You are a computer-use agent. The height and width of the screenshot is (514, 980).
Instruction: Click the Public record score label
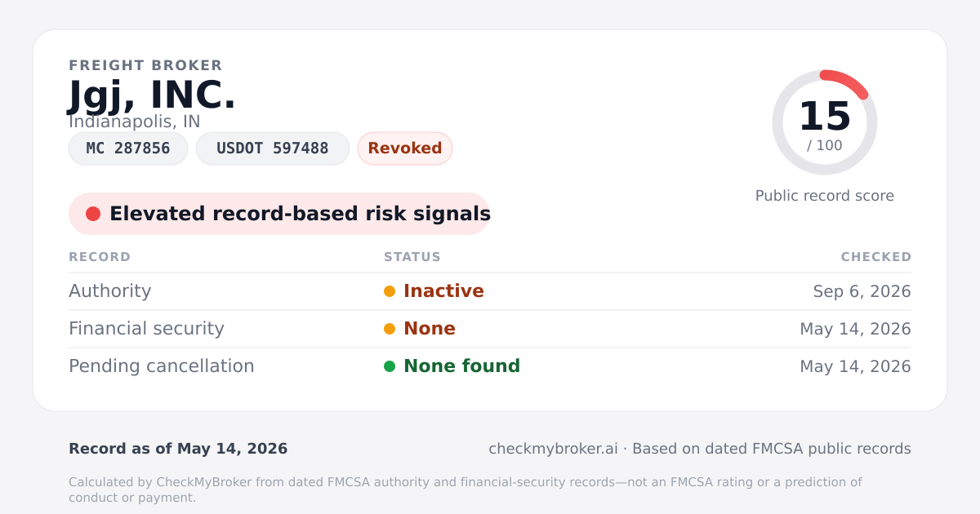(x=825, y=196)
